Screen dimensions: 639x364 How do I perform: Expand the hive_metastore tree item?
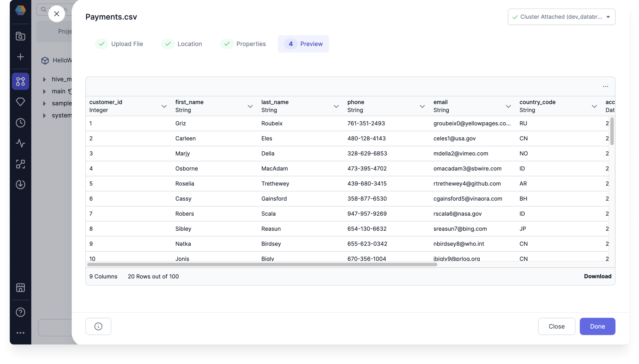pos(44,79)
